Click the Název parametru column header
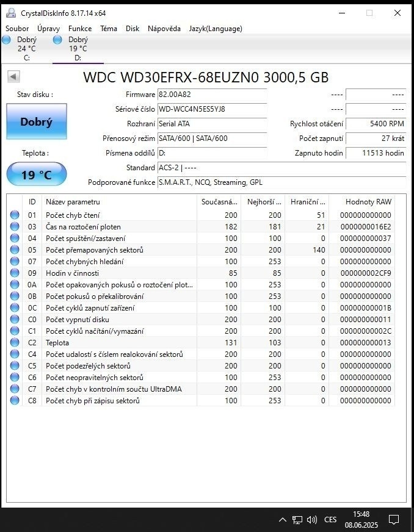Viewport: 414px width, 532px height. pos(119,202)
